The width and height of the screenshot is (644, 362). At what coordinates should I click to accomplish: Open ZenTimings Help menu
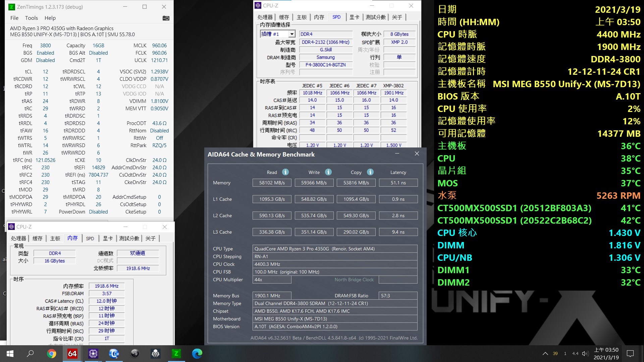pos(50,18)
